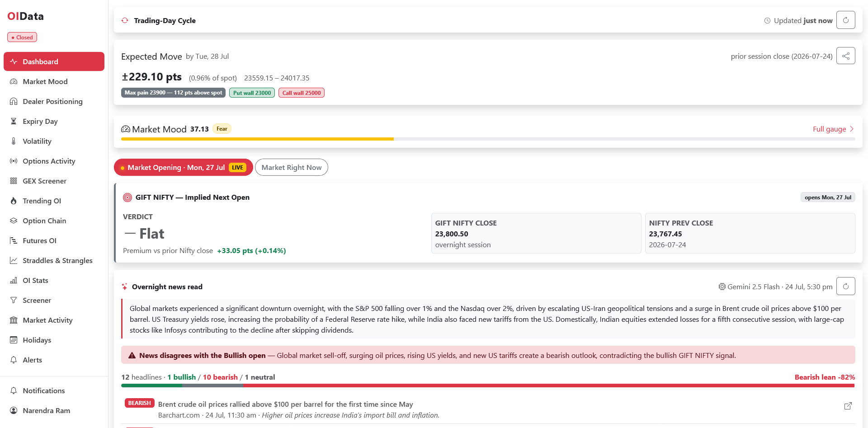868x428 pixels.
Task: Open the Dashboard menu item
Action: 54,61
